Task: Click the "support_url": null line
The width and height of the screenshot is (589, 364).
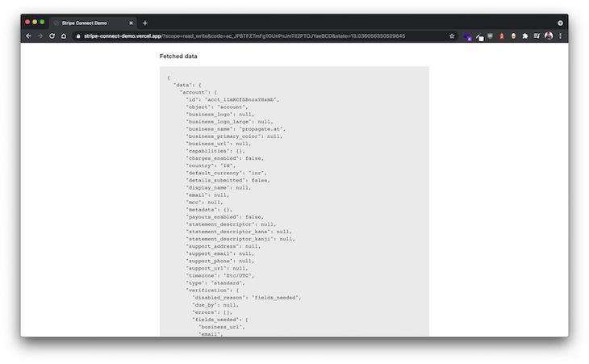Action: pyautogui.click(x=217, y=268)
